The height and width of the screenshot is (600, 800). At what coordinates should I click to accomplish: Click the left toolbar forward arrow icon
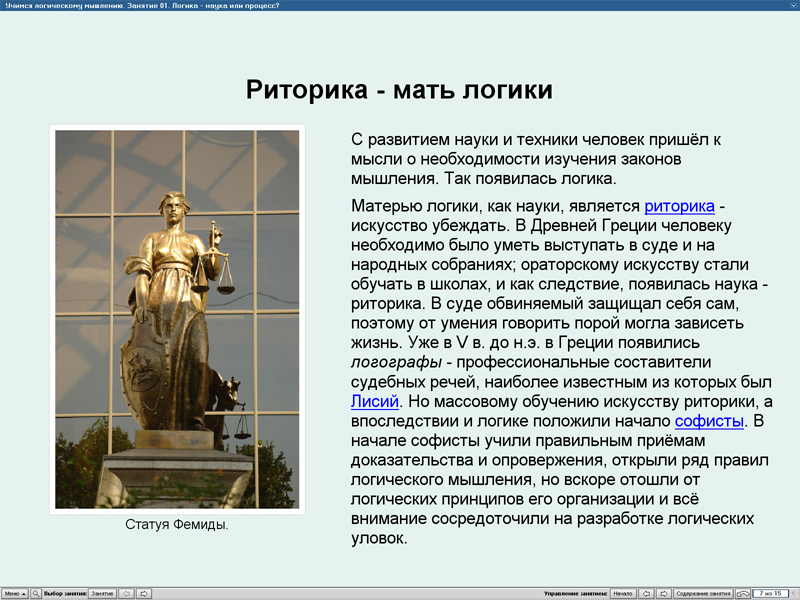coord(145,593)
